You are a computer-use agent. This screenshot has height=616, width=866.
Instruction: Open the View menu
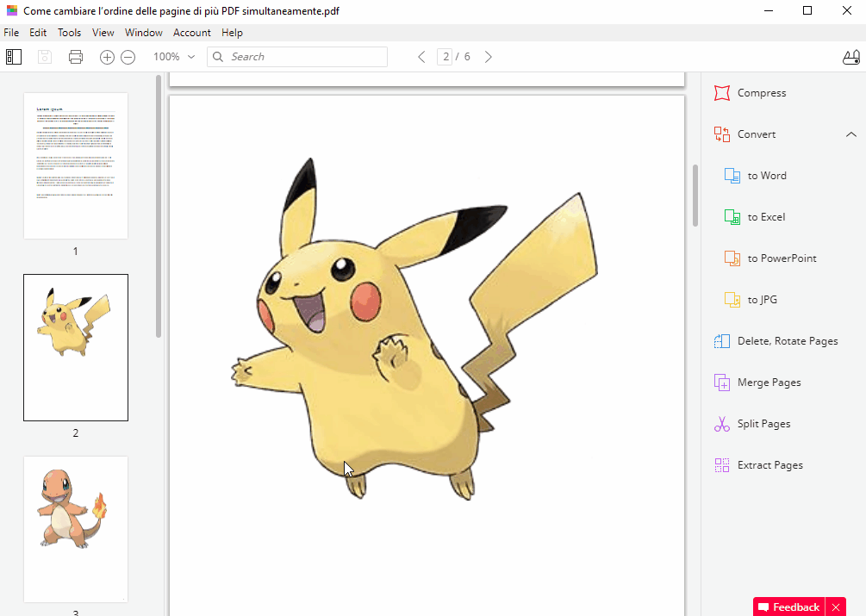click(103, 33)
